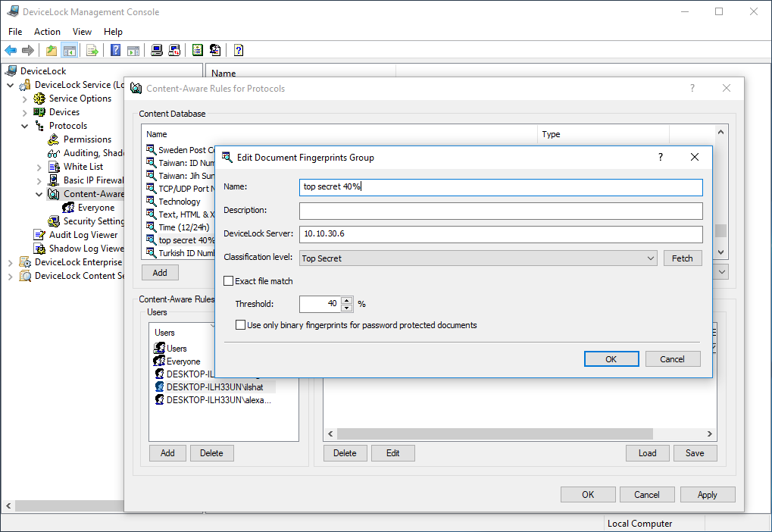The height and width of the screenshot is (532, 772).
Task: Click in the Name input field
Action: [x=501, y=187]
